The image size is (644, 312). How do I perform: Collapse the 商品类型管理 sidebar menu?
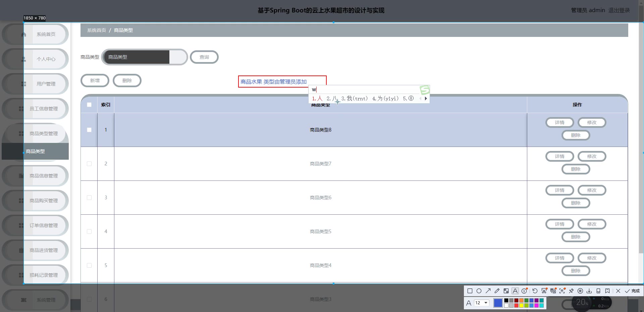pos(35,134)
